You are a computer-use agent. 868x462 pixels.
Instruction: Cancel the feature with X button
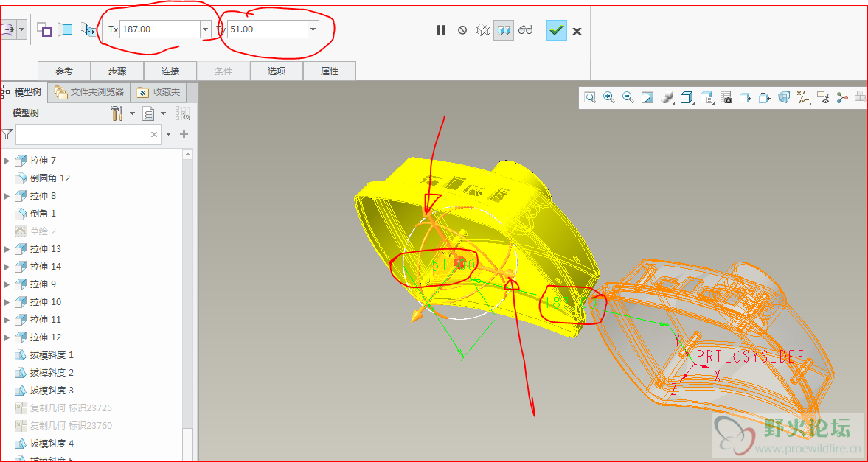point(577,31)
